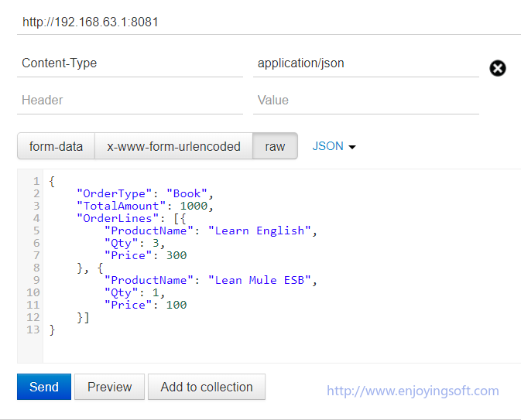This screenshot has height=420, width=521.
Task: Click the "Learn English" string in editor
Action: (262, 230)
